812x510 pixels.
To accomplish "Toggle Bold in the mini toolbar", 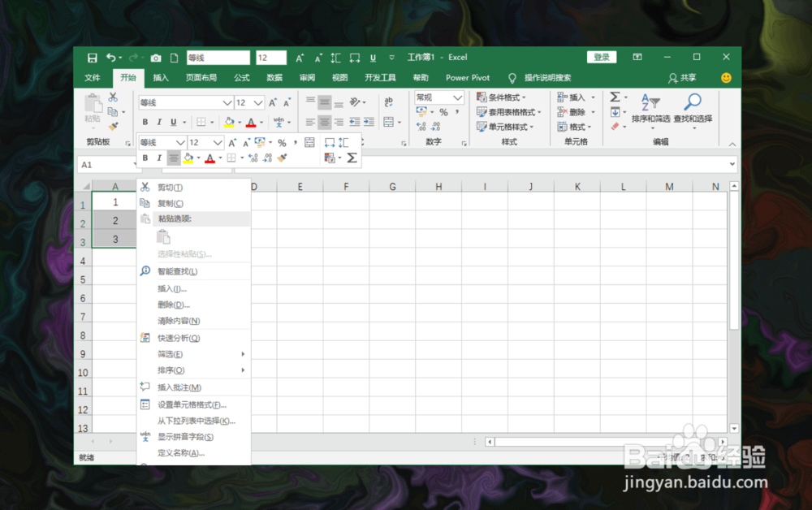I will tap(145, 158).
